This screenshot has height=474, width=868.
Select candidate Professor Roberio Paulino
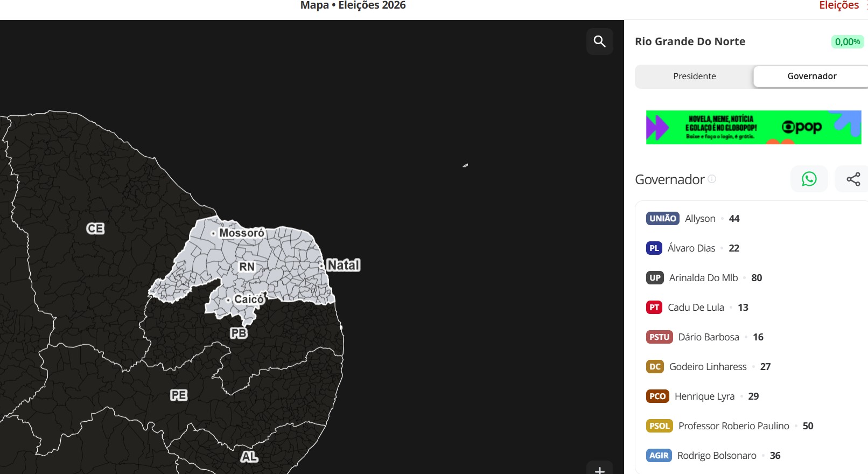733,426
